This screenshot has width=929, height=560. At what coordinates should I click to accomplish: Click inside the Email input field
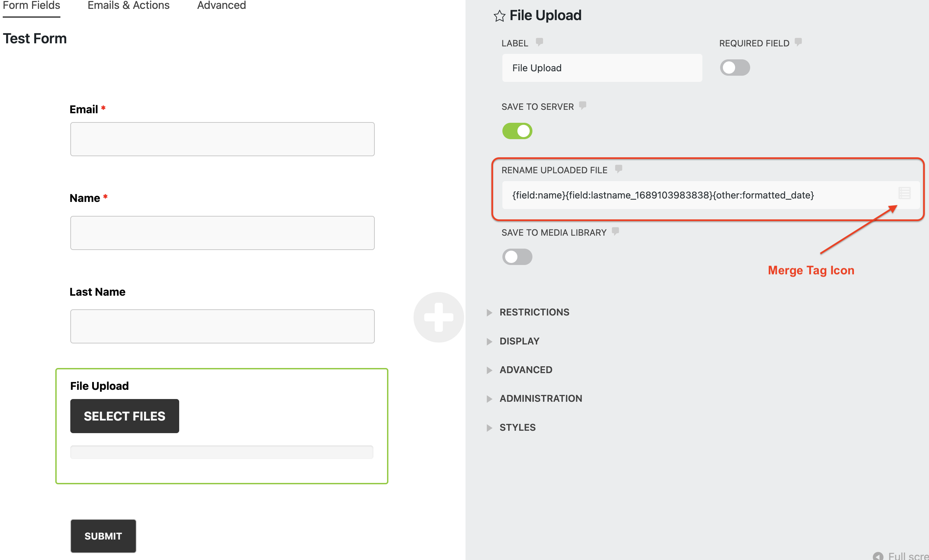[x=222, y=139]
